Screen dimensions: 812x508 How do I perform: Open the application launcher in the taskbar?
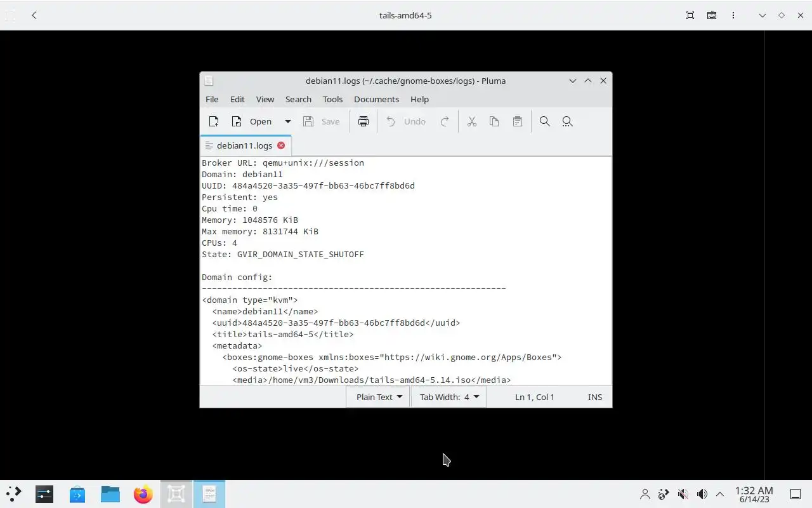[x=14, y=494]
